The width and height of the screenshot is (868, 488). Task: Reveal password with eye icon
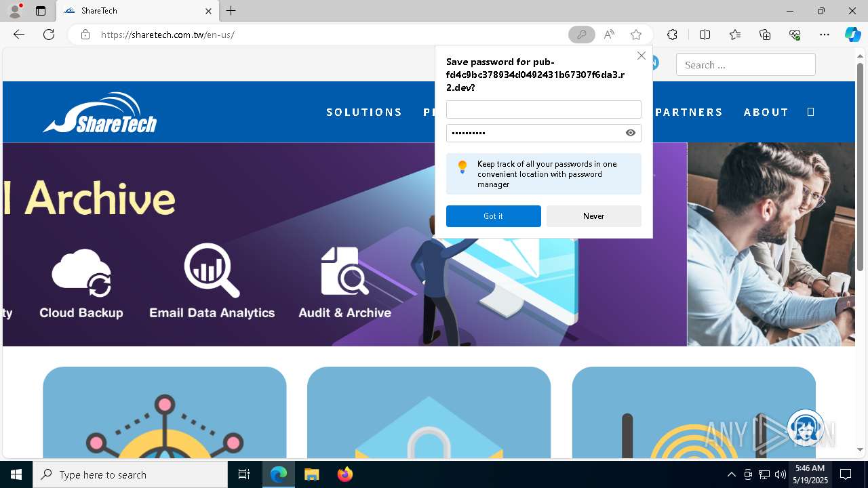point(631,133)
